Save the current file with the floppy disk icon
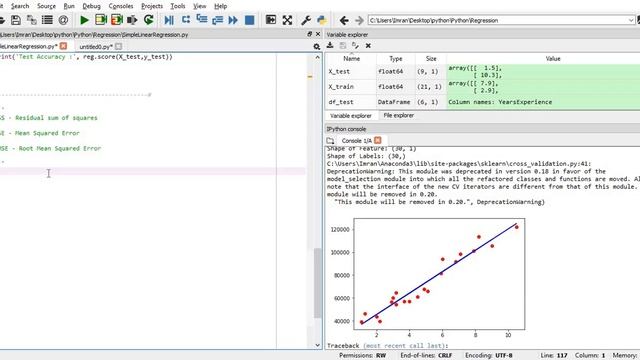This screenshot has height=360, width=640. 16,20
